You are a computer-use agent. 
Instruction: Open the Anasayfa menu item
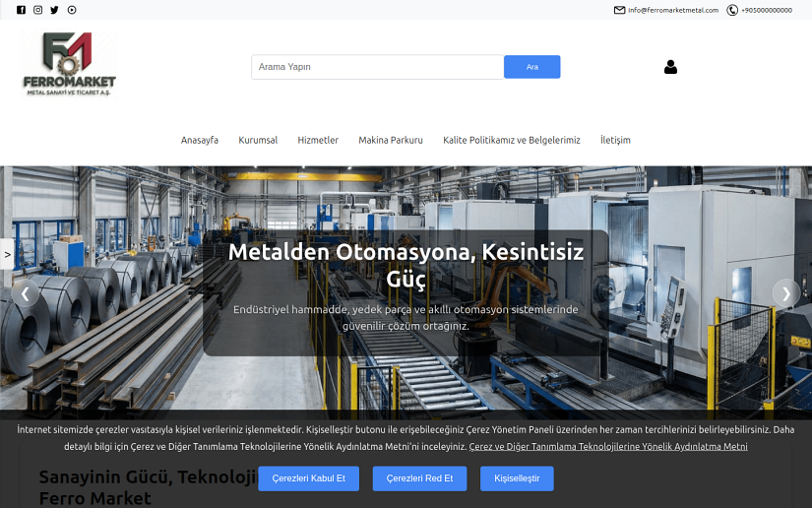click(200, 140)
